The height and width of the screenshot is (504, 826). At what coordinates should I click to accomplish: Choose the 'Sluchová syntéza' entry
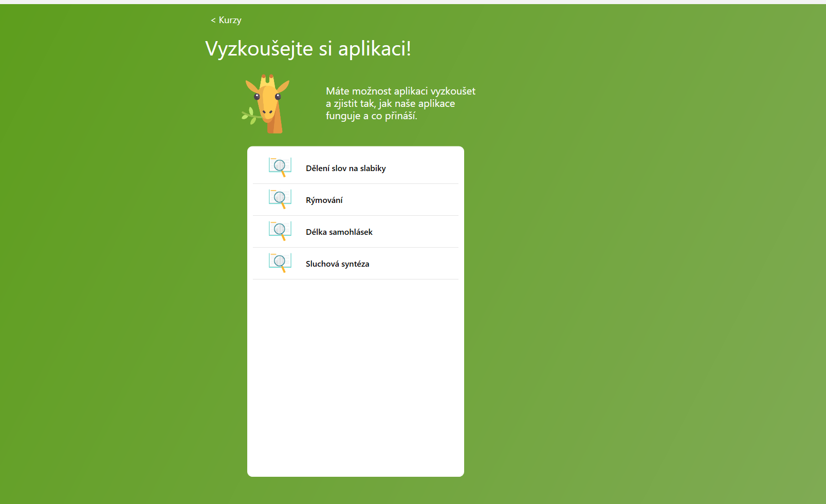click(x=356, y=264)
